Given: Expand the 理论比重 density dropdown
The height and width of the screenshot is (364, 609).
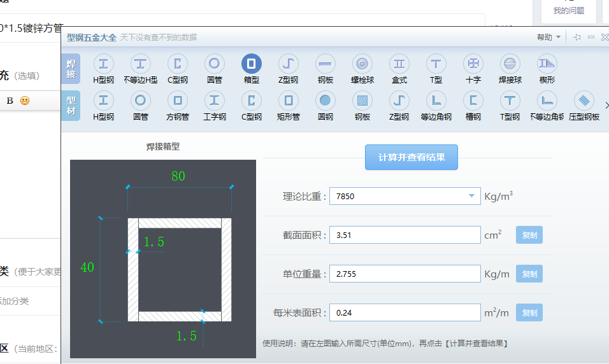Looking at the screenshot, I should click(471, 196).
